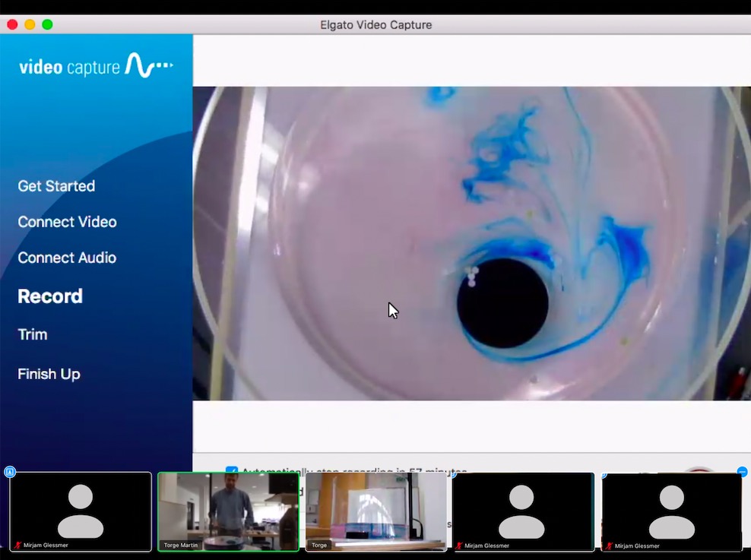Click the blue info icon above the participant strip
Viewport: 751px width, 560px height.
coord(10,472)
